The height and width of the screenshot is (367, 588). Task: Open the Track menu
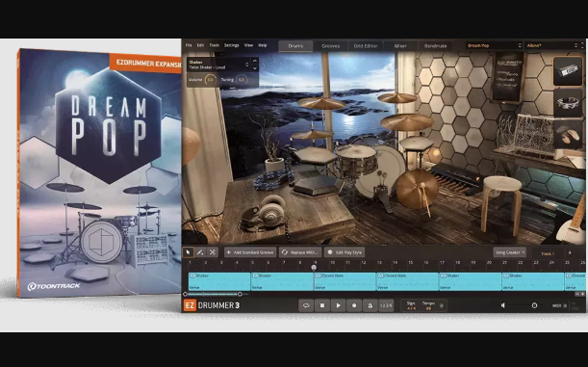pos(215,45)
